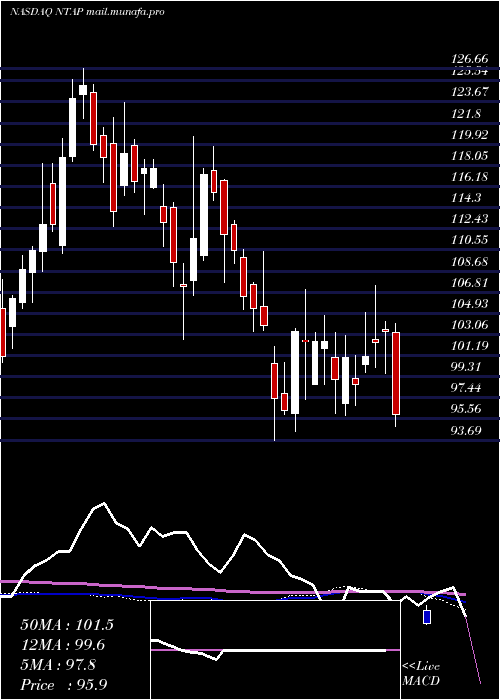The image size is (500, 700).
Task: Click the 118.05 price axis label
Action: (470, 156)
